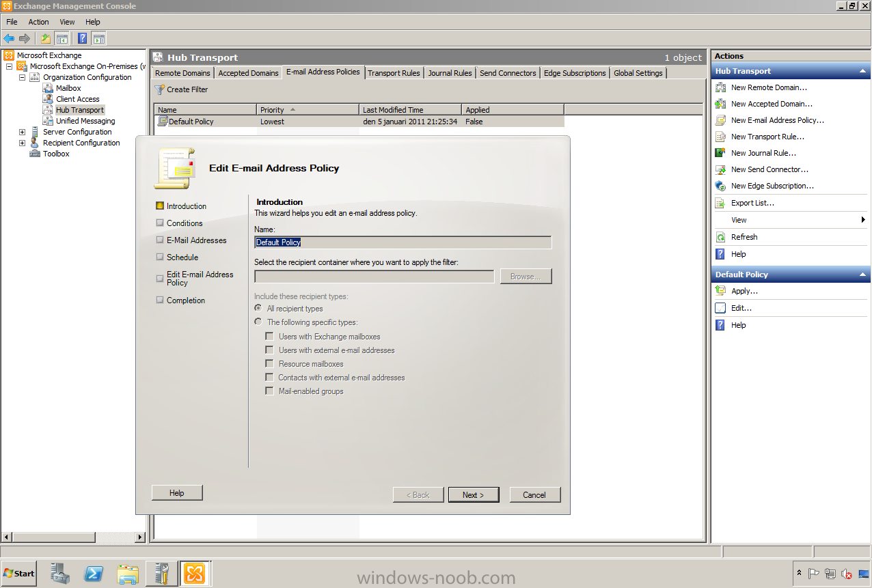Select Client Access in the console tree
The image size is (872, 588).
pyautogui.click(x=78, y=99)
